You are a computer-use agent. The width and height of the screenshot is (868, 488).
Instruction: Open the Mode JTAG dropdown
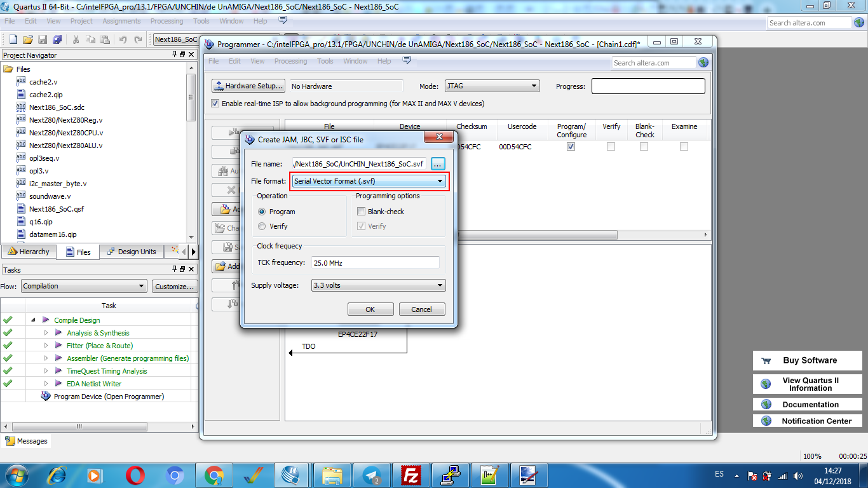(x=492, y=86)
